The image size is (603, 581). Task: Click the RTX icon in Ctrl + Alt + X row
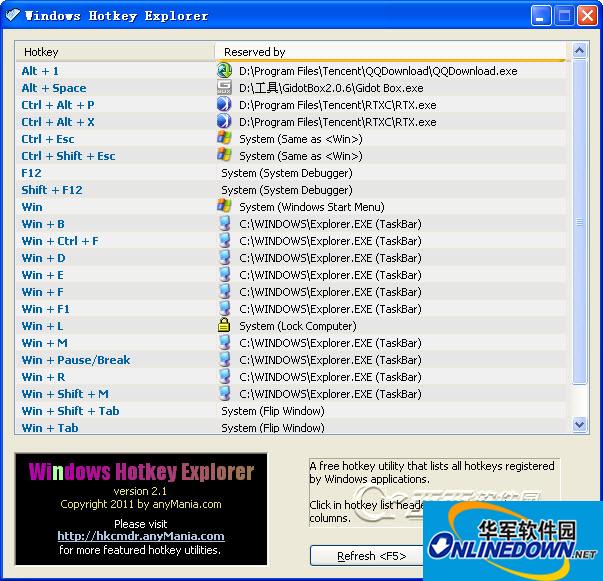pos(224,122)
